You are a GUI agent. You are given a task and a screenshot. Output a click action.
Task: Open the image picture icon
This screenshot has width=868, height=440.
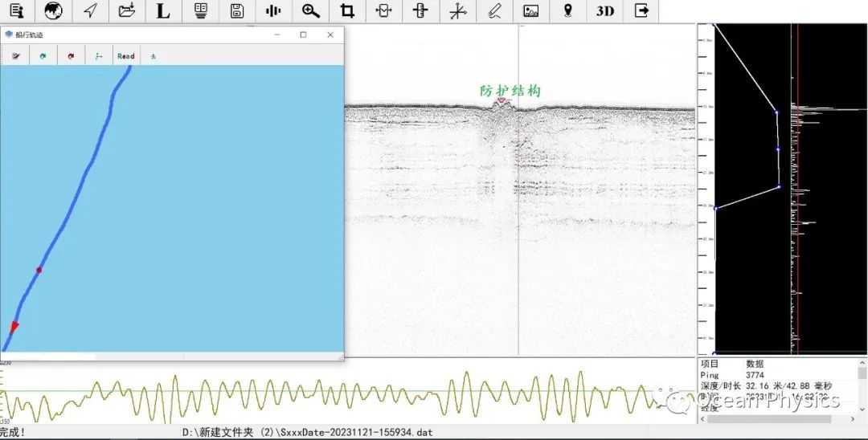point(530,10)
